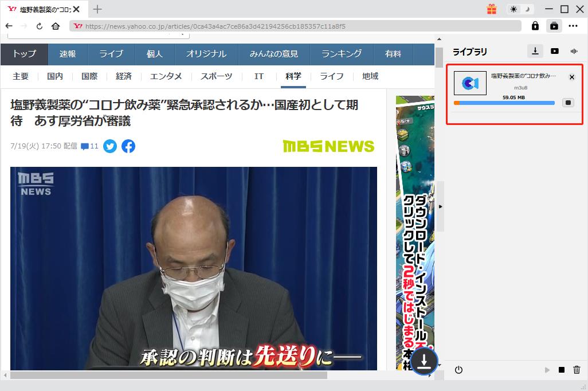Select the 地域 category link

click(370, 77)
